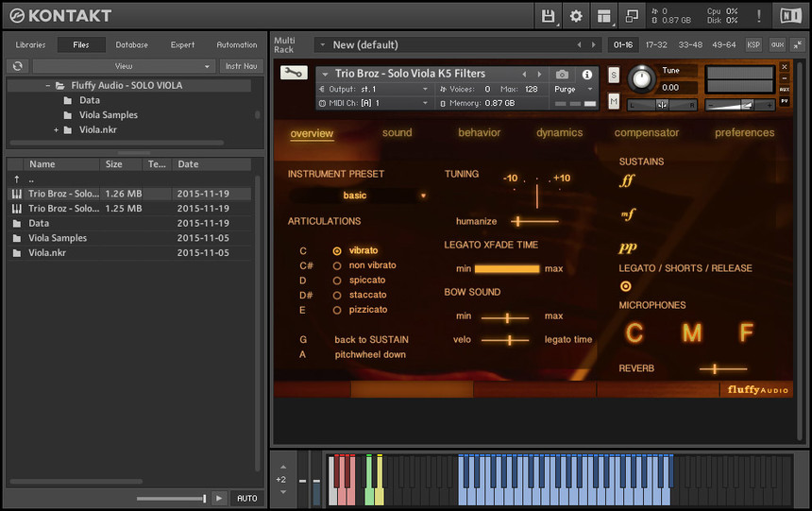Click Instr Nav button
Image resolution: width=812 pixels, height=511 pixels.
[x=242, y=66]
